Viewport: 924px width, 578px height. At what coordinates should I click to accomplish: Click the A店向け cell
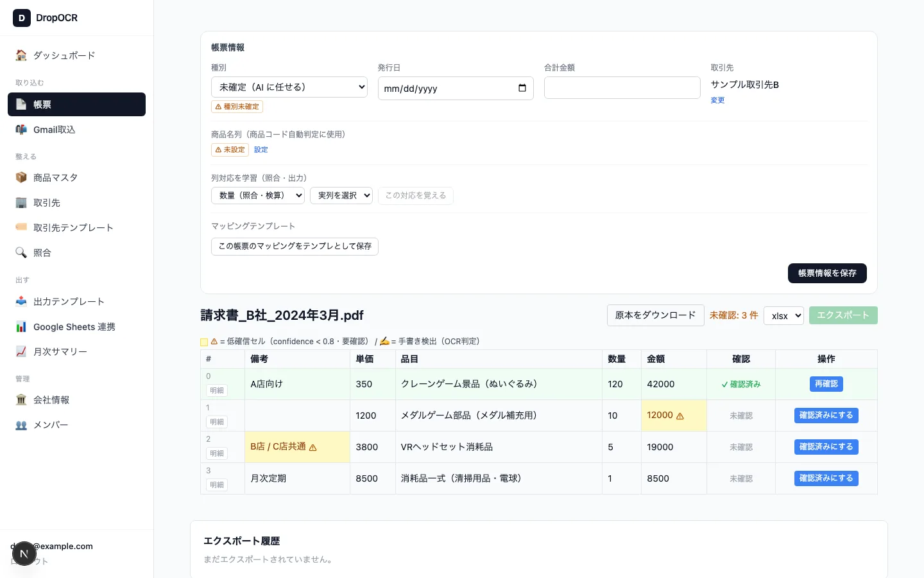pos(297,384)
